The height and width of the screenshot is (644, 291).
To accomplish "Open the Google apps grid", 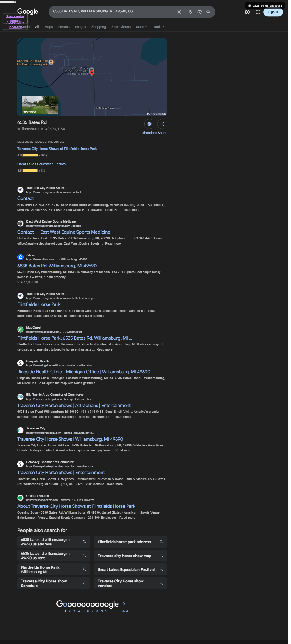I will tap(258, 12).
